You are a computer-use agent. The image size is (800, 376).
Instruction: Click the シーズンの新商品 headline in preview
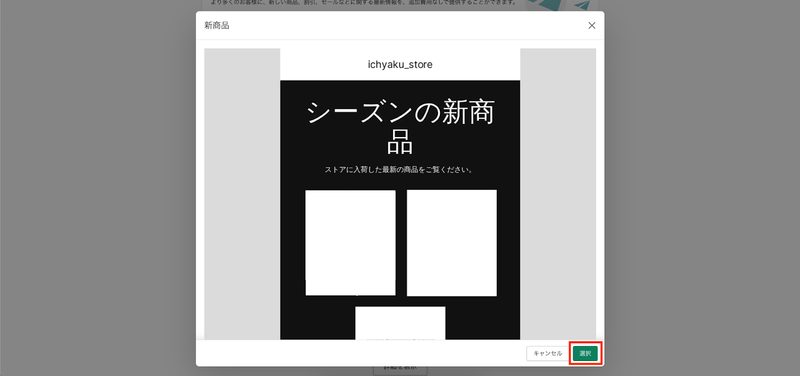click(x=400, y=127)
